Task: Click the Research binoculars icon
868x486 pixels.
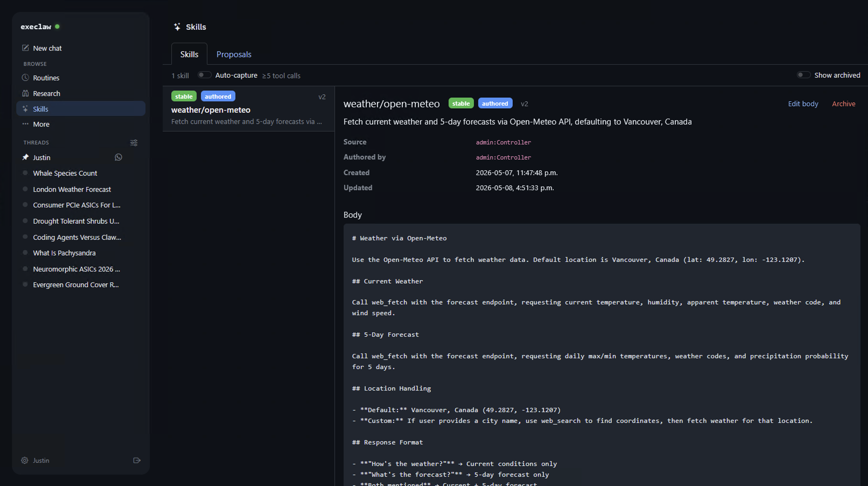Action: pos(25,93)
